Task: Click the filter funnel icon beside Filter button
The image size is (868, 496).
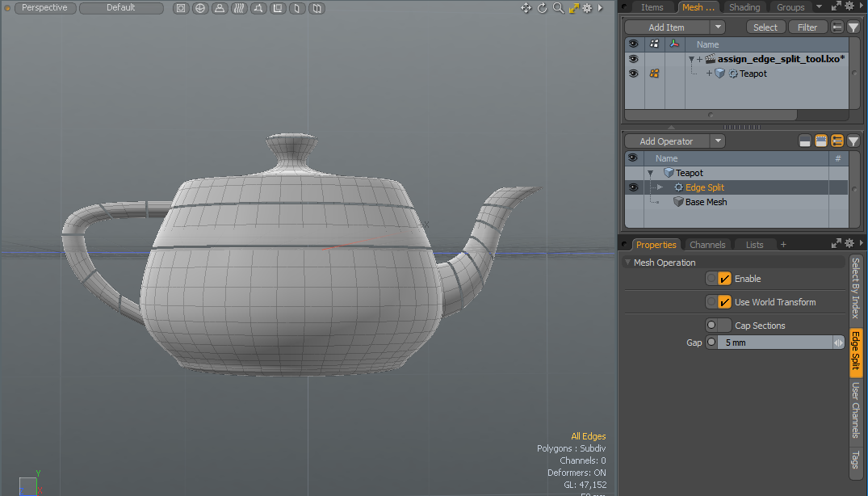Action: [853, 27]
